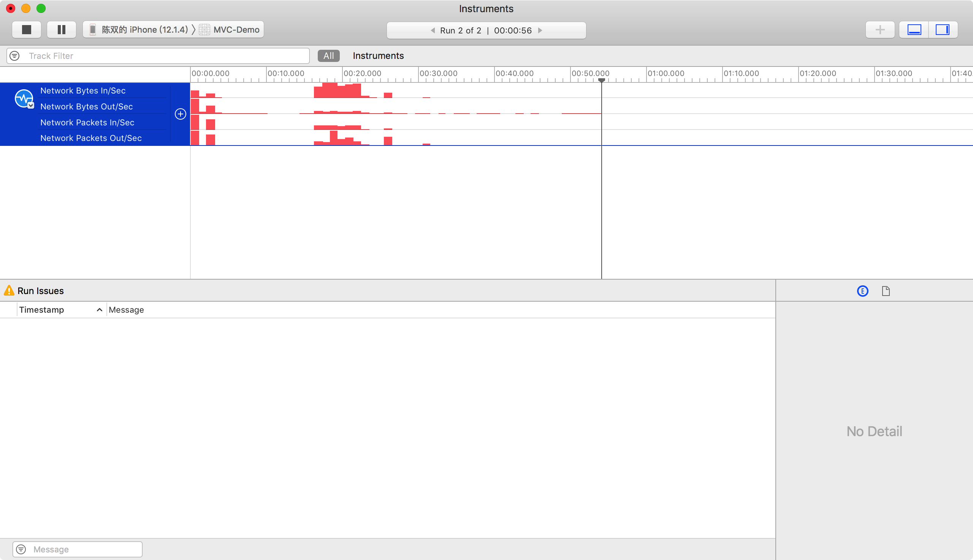Toggle the Timestamp sort order arrow
Image resolution: width=973 pixels, height=560 pixels.
(x=99, y=310)
